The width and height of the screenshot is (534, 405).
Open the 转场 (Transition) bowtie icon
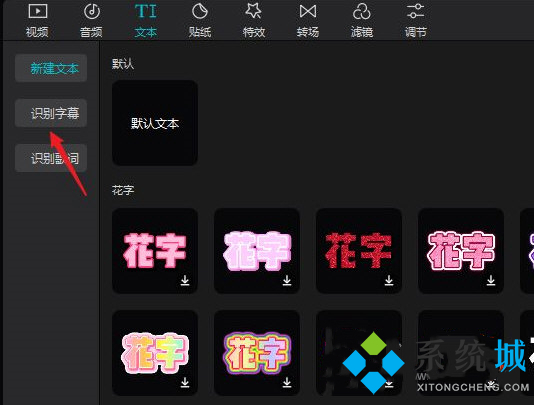[x=308, y=12]
